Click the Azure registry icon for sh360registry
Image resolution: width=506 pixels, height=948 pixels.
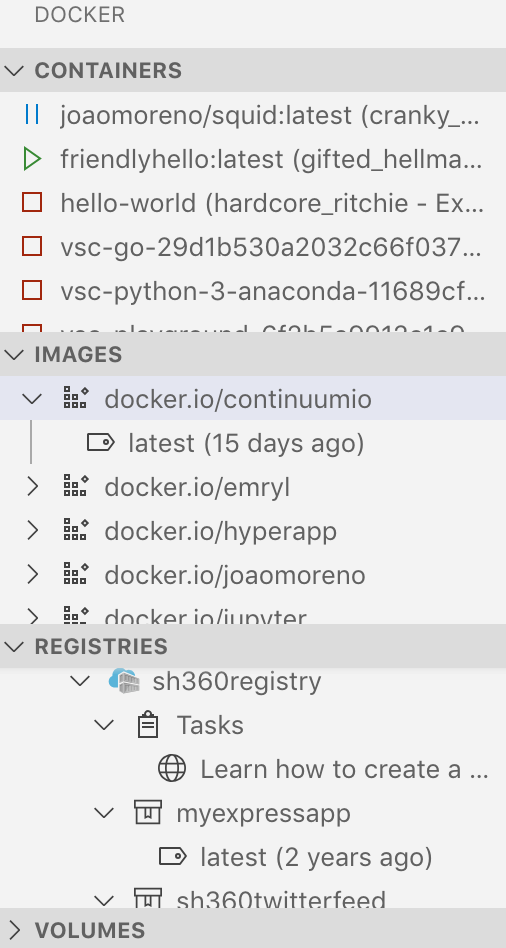125,681
